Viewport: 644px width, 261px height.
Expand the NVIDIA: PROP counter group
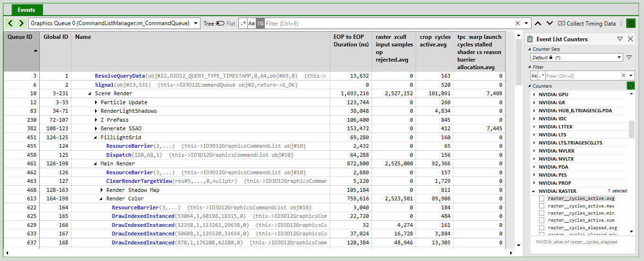pos(535,183)
